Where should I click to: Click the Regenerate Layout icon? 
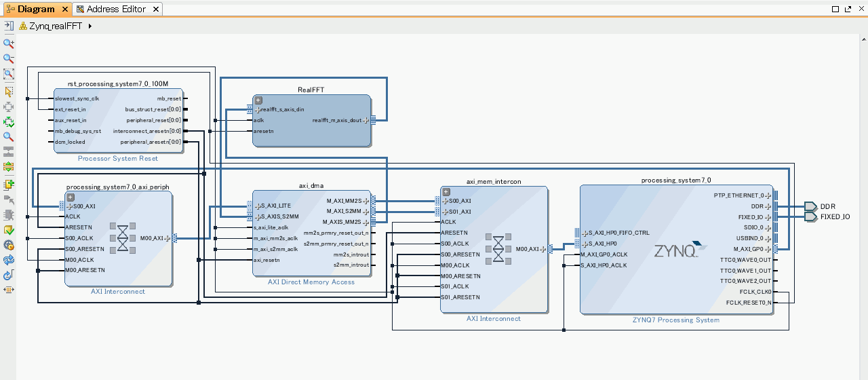[9, 261]
